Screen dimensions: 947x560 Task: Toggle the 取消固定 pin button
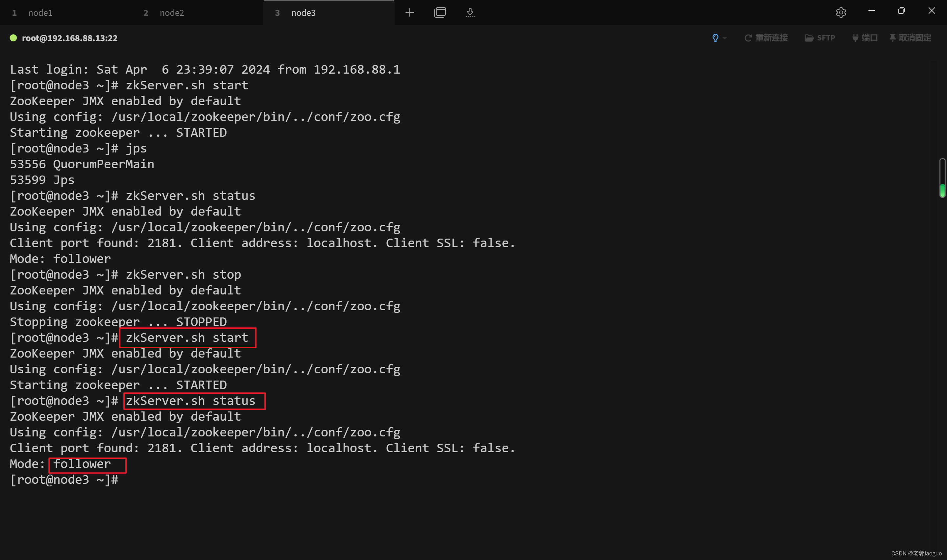click(910, 38)
